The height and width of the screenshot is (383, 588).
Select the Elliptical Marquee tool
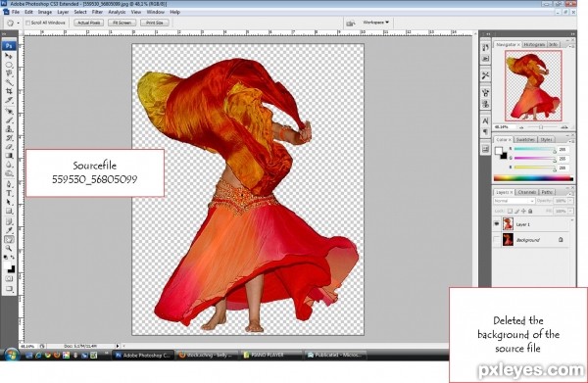(x=9, y=65)
